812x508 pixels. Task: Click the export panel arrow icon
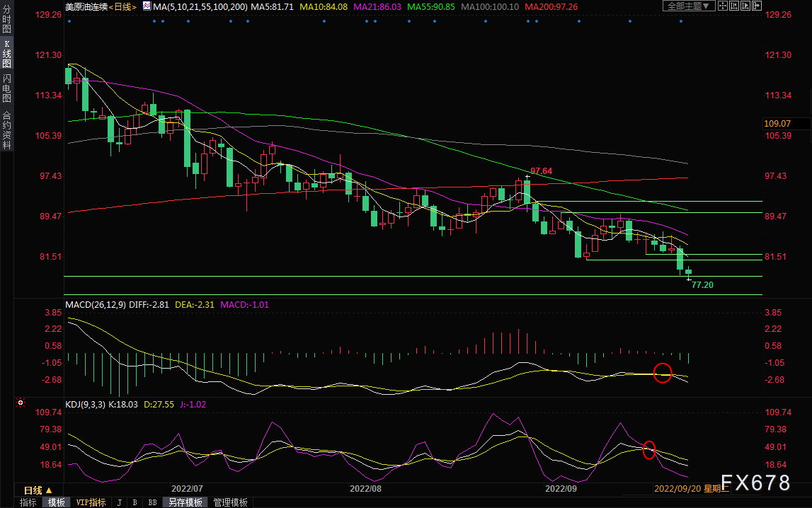(757, 6)
